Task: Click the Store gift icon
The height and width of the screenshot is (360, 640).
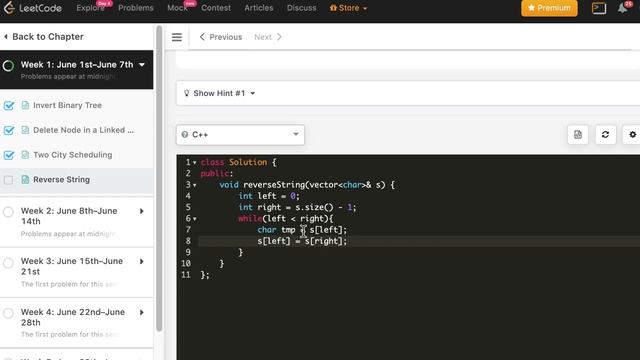Action: click(x=333, y=8)
